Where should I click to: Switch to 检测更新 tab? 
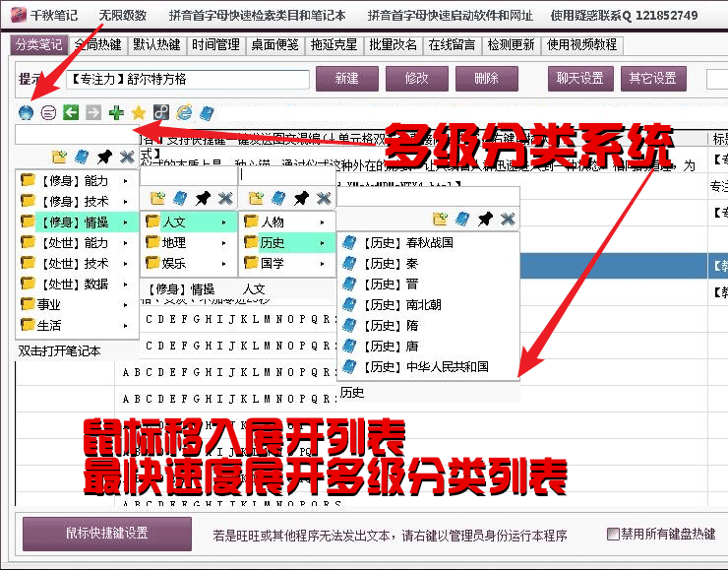[x=511, y=44]
